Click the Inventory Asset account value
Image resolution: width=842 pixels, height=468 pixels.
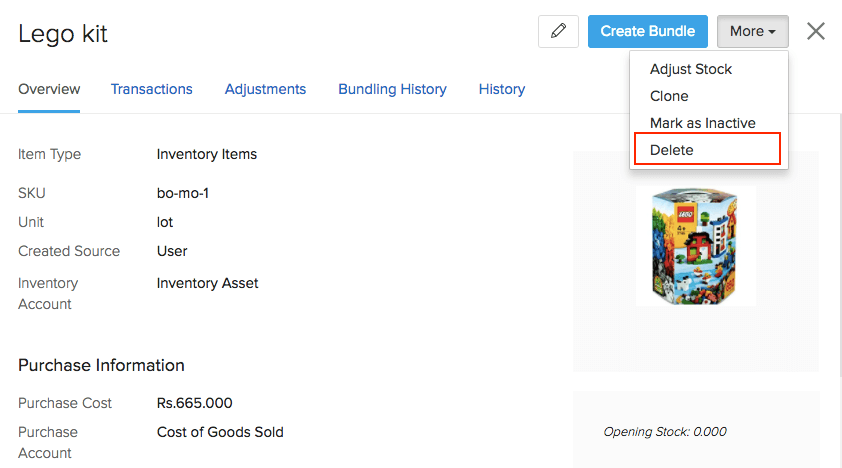coord(207,283)
